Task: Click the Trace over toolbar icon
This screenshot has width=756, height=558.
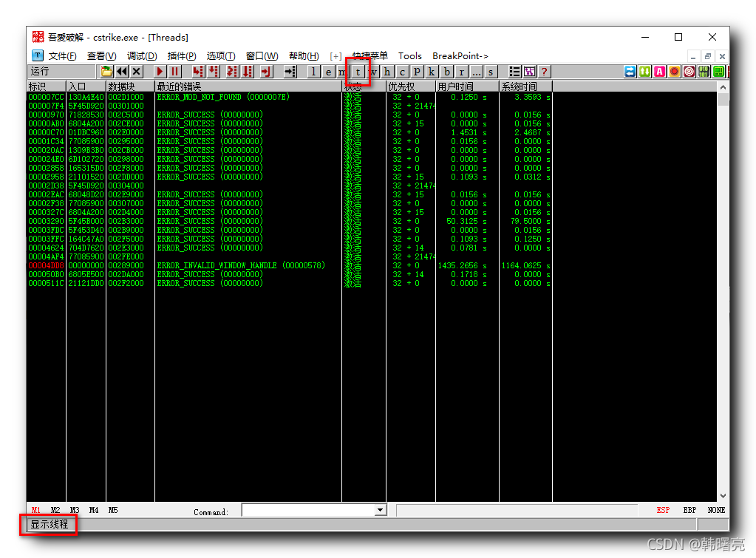Action: click(248, 72)
